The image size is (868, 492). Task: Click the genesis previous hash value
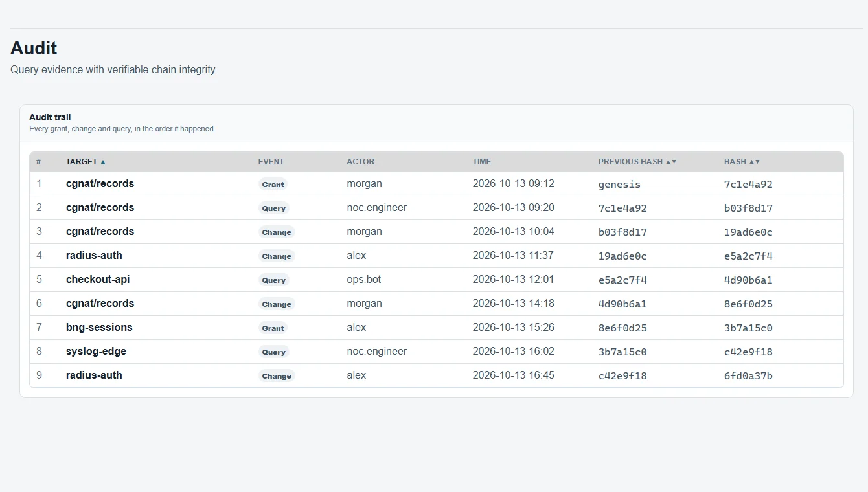[x=619, y=184]
